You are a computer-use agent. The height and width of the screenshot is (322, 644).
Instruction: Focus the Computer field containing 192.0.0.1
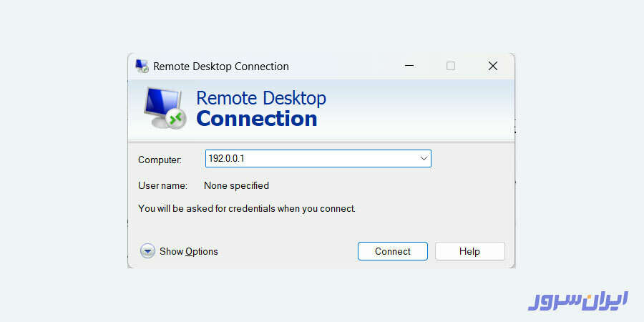coord(308,158)
